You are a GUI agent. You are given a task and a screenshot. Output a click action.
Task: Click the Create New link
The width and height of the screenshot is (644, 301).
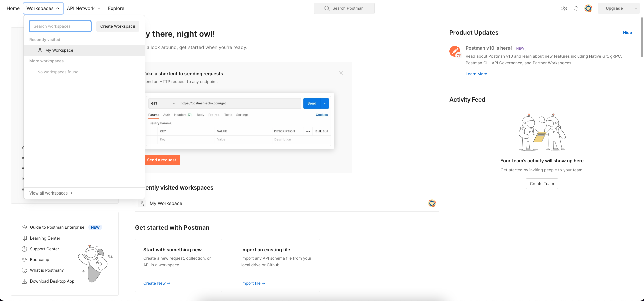click(157, 283)
